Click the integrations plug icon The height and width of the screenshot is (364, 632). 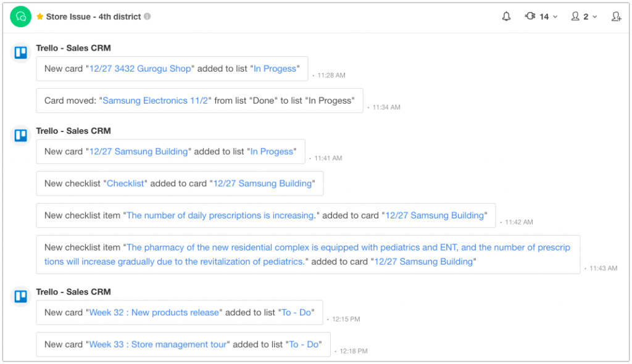[x=530, y=16]
